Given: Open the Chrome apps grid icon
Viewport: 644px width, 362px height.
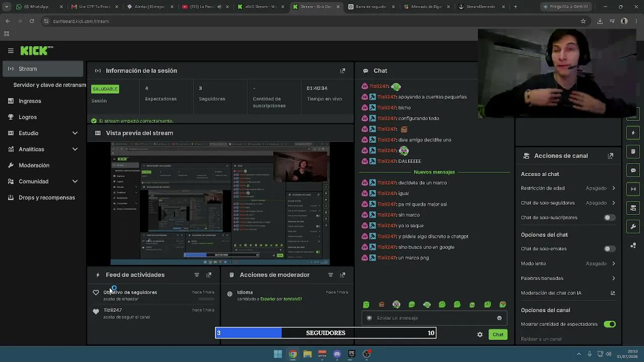Looking at the screenshot, I should pos(7,34).
